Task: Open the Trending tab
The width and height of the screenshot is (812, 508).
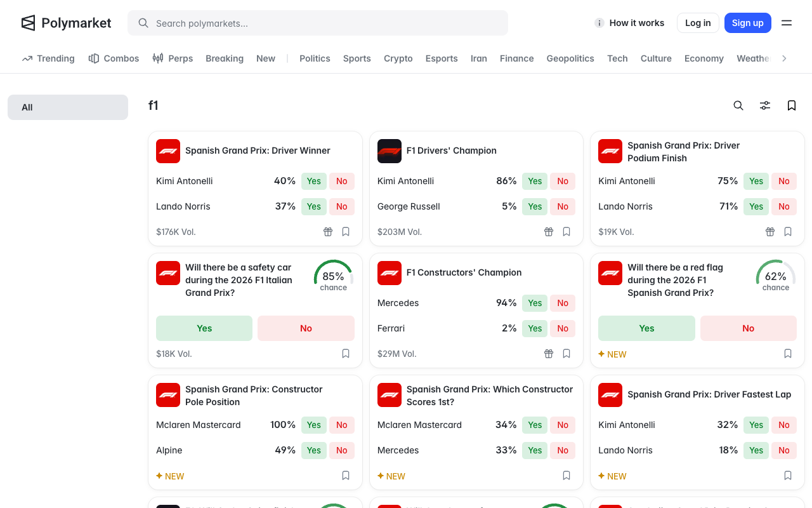Action: click(48, 58)
